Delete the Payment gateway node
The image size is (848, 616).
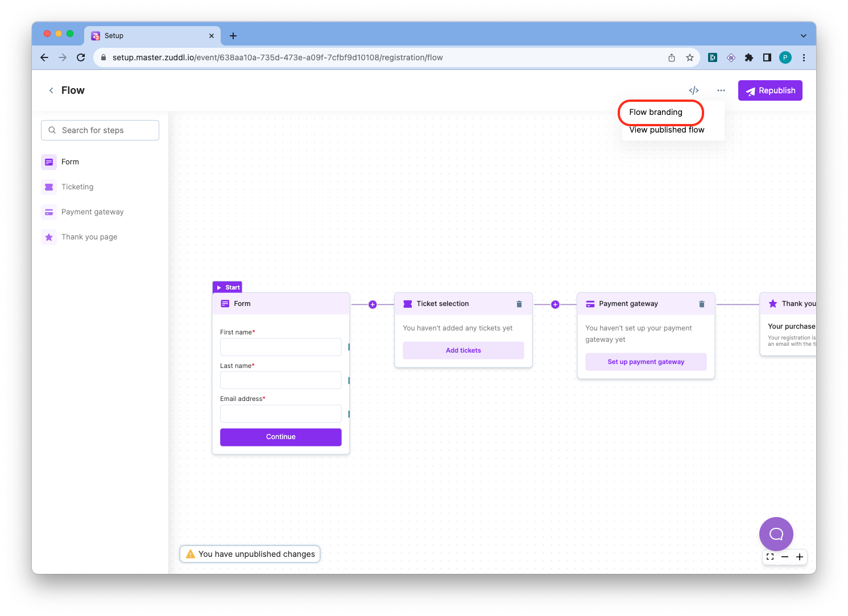tap(702, 304)
